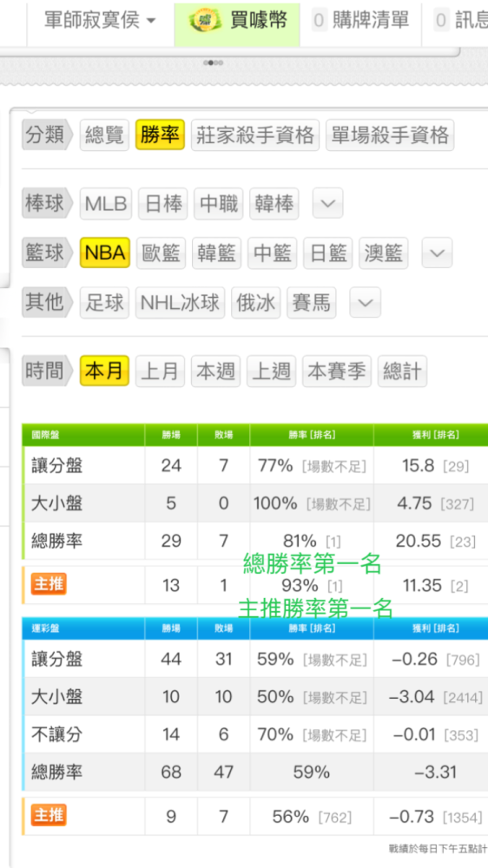Choose NHL冰球 filter
This screenshot has height=868, width=488.
(180, 303)
